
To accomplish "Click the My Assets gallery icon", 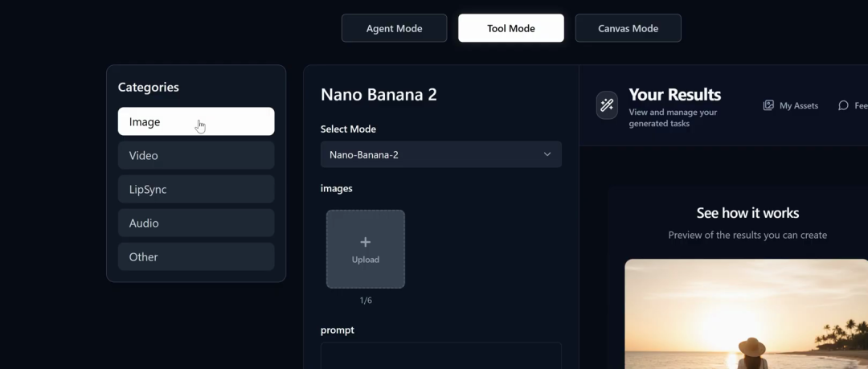I will coord(768,105).
